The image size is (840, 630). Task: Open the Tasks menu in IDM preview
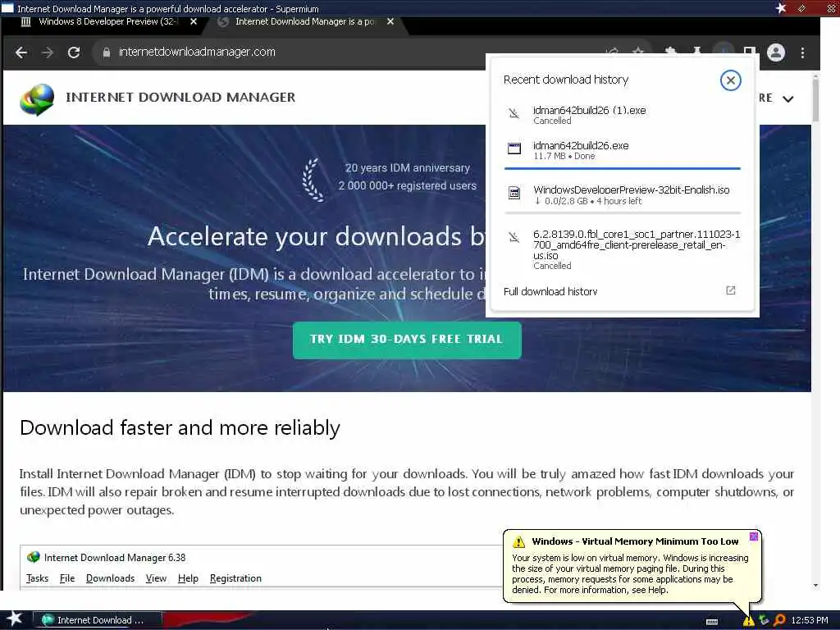37,578
